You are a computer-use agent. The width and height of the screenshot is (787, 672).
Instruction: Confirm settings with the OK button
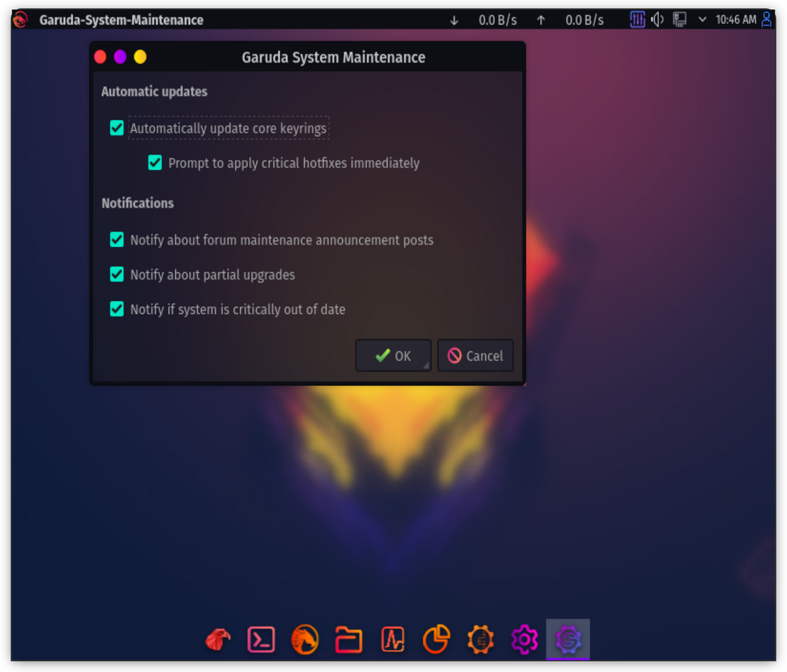point(393,356)
